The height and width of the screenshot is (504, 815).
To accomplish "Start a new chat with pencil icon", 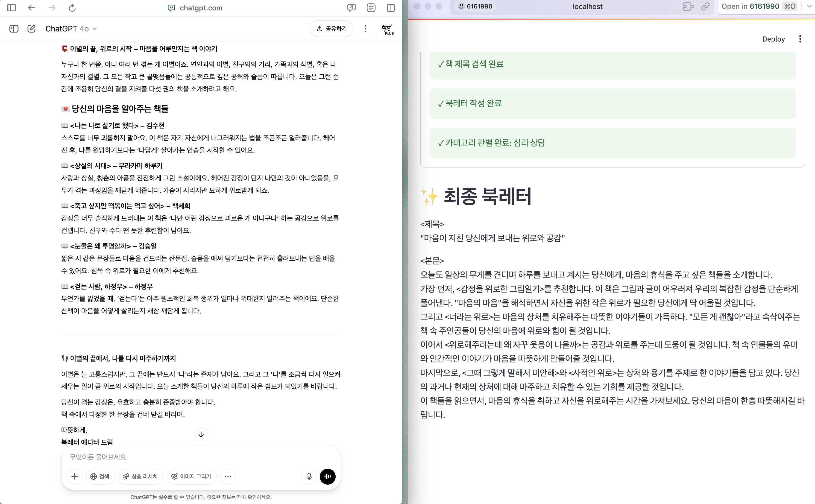I will [31, 29].
